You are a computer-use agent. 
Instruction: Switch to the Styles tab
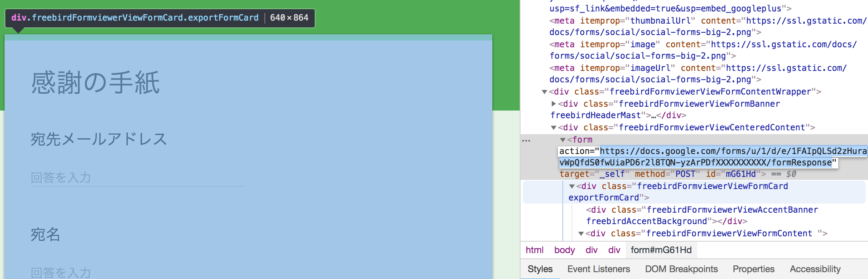(540, 269)
